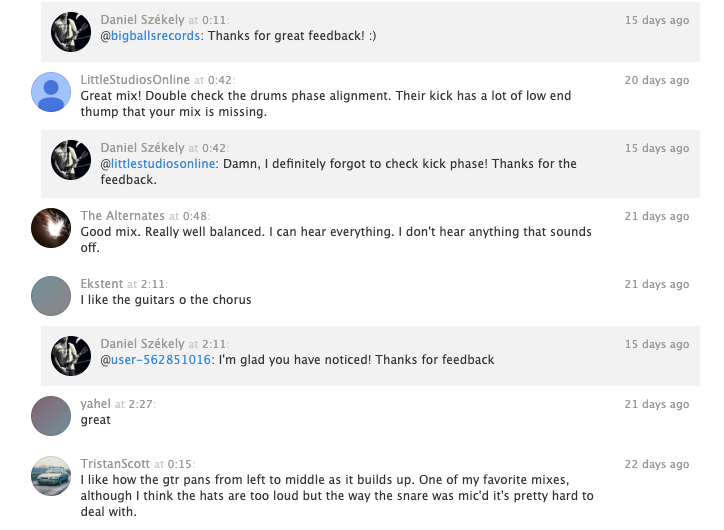Open TristanScott's car avatar

pos(51,476)
